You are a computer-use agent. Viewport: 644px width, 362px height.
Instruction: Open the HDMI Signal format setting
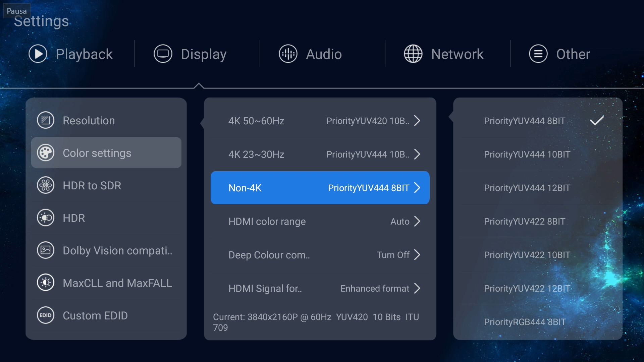(x=320, y=288)
